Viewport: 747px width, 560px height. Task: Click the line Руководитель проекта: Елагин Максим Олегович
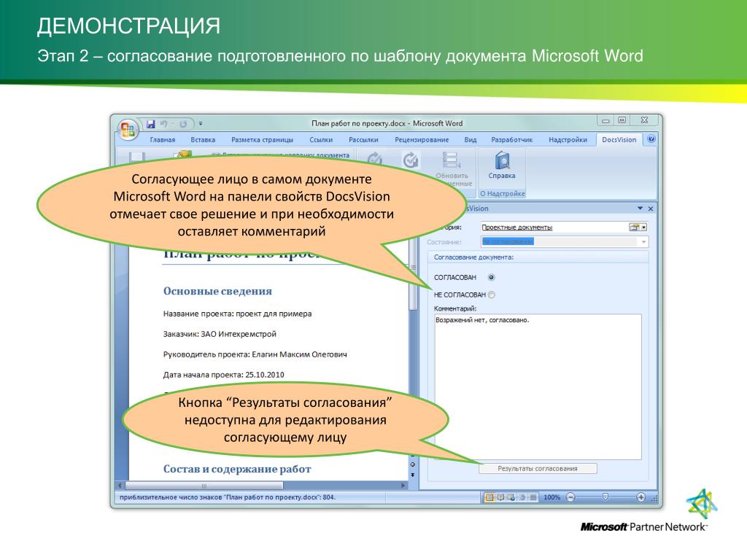tap(255, 355)
